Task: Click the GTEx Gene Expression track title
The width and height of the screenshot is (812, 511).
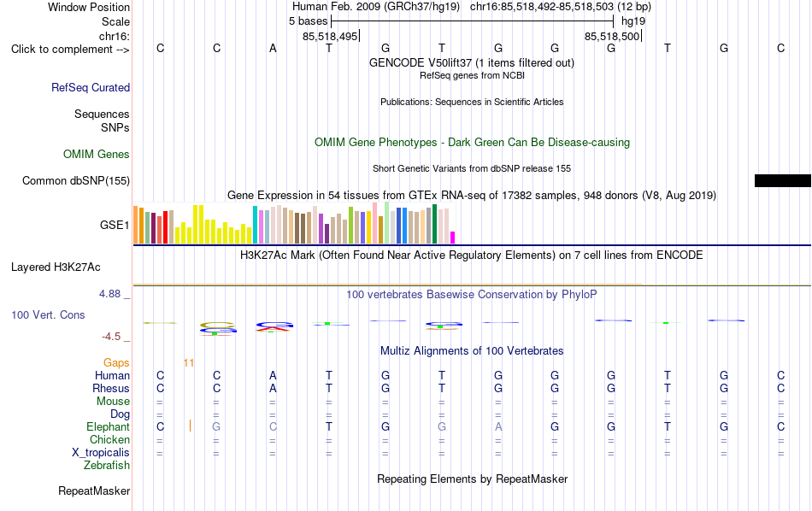Action: tap(472, 195)
